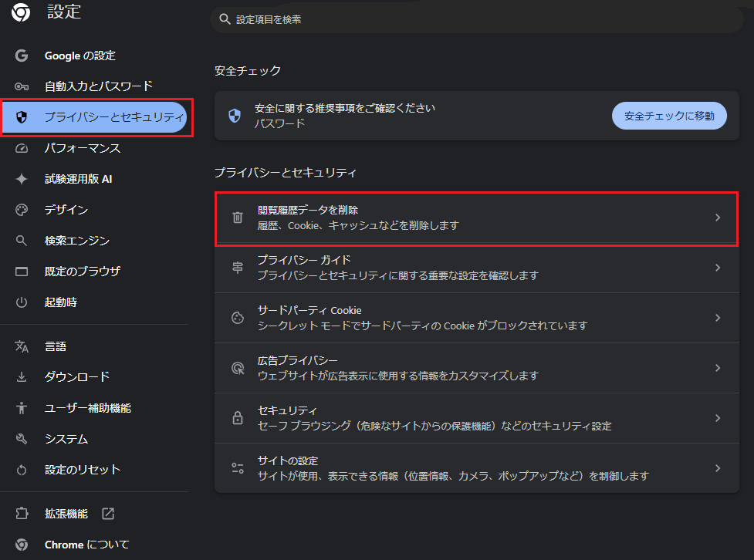Click the reset icon for 設定のリセット
Image resolution: width=754 pixels, height=560 pixels.
pos(22,470)
